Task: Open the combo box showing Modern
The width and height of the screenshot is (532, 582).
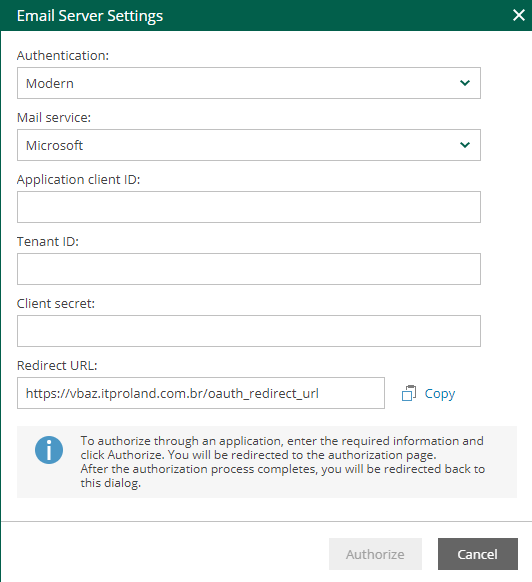Action: point(249,83)
